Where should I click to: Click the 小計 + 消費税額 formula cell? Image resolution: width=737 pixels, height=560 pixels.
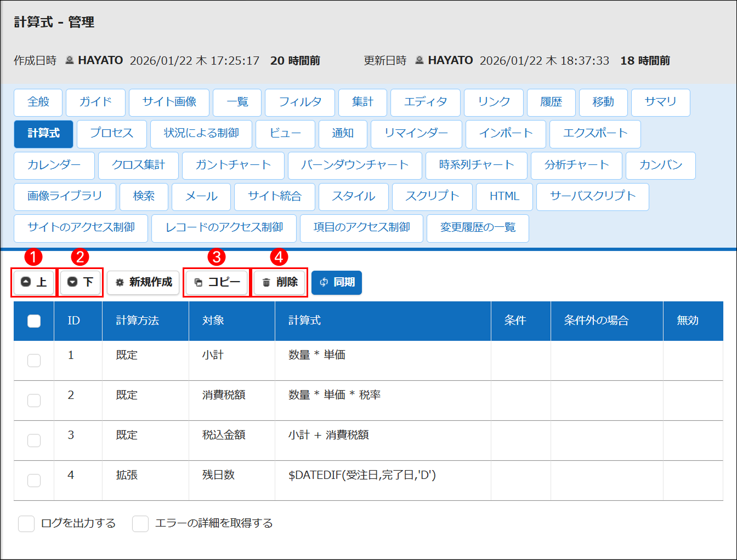coord(383,441)
